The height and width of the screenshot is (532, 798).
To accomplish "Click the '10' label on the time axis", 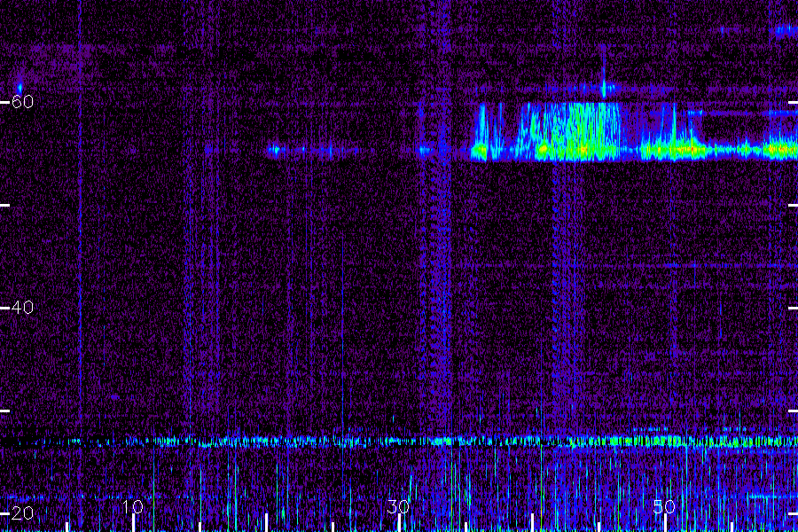I will coord(133,506).
